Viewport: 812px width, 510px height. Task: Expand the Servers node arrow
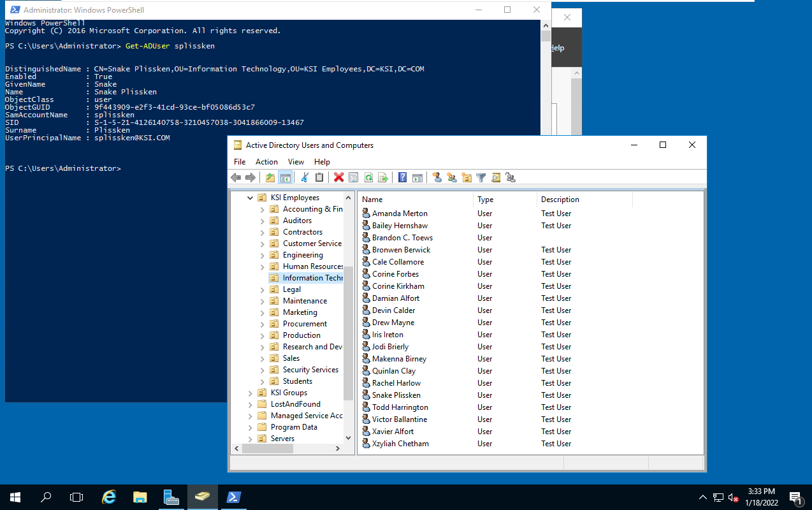[x=250, y=439]
